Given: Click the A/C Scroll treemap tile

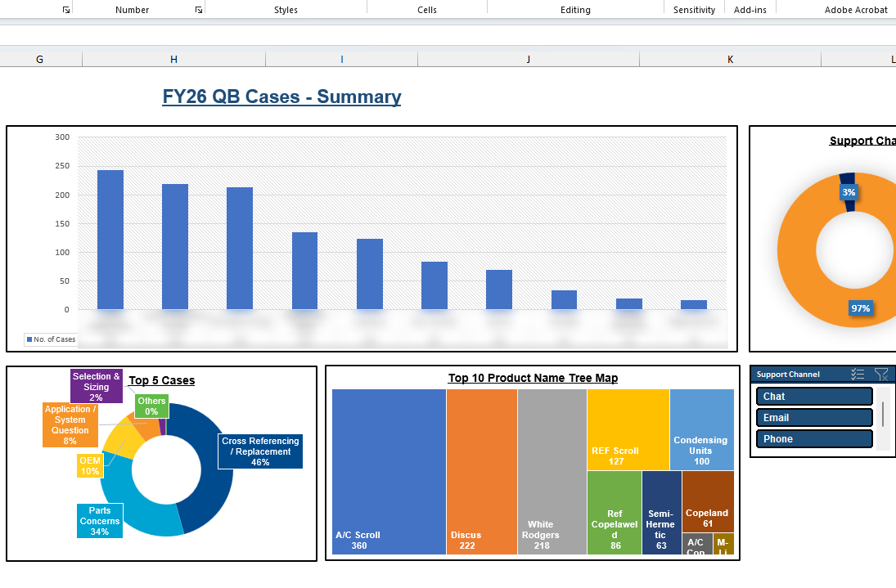Looking at the screenshot, I should (x=389, y=472).
